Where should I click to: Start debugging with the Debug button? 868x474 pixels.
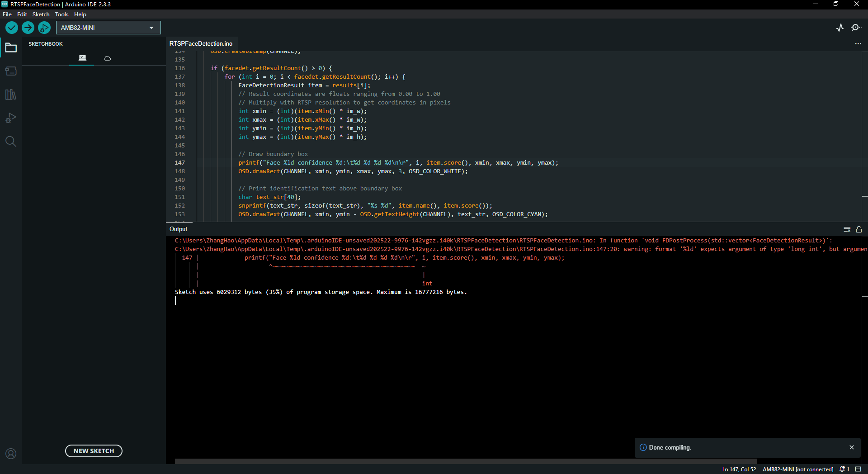44,28
